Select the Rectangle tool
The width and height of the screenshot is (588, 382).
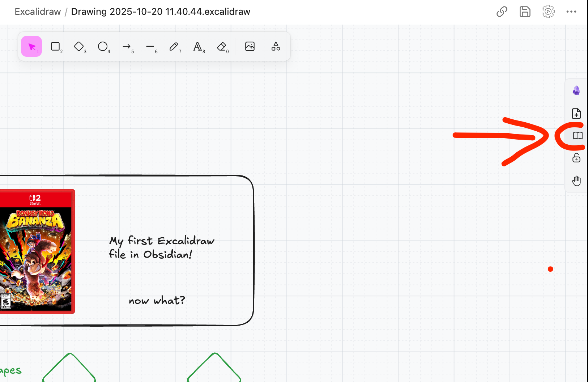tap(55, 46)
